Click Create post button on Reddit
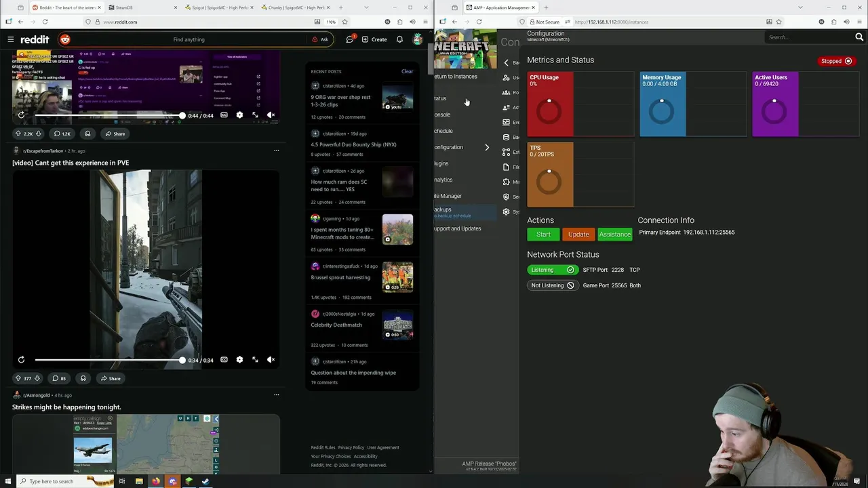 pyautogui.click(x=374, y=39)
